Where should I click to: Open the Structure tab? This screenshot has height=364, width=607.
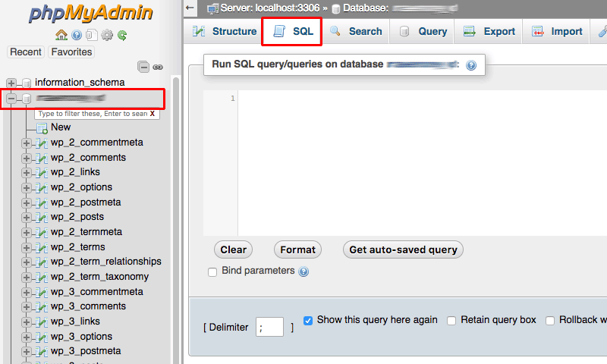(224, 31)
